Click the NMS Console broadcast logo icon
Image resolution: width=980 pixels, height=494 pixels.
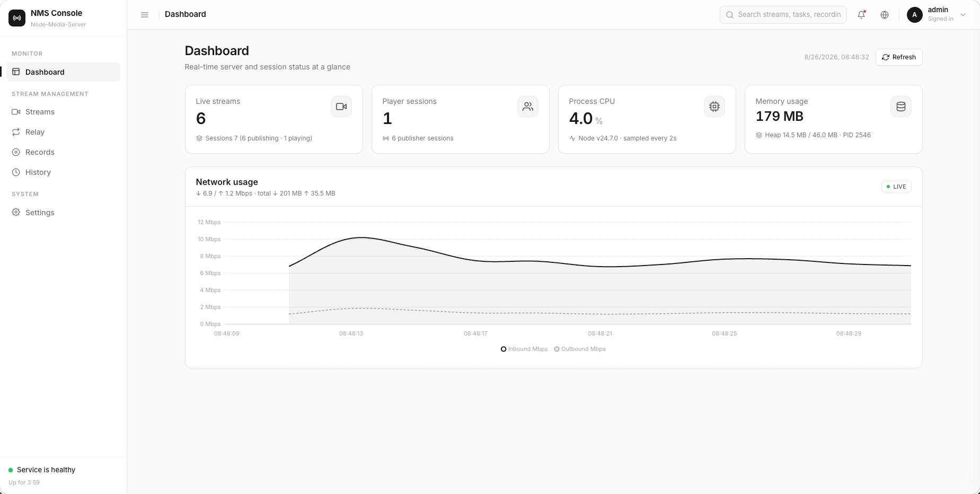pyautogui.click(x=17, y=18)
